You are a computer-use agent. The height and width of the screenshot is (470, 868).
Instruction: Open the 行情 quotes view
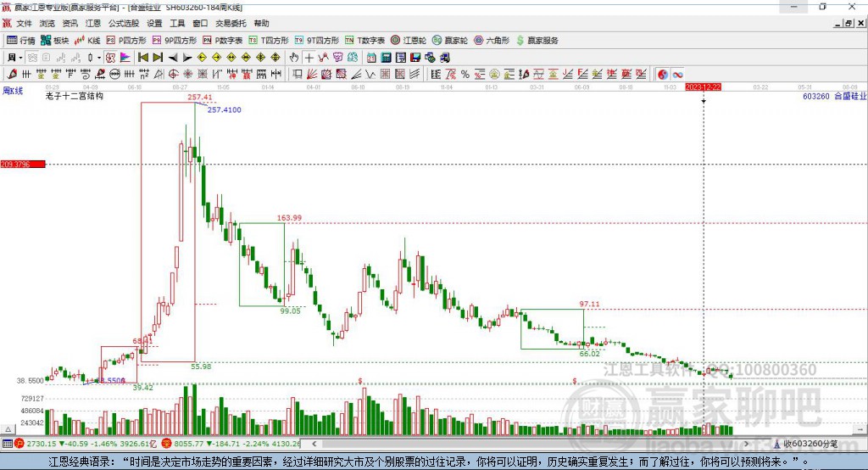click(x=21, y=41)
